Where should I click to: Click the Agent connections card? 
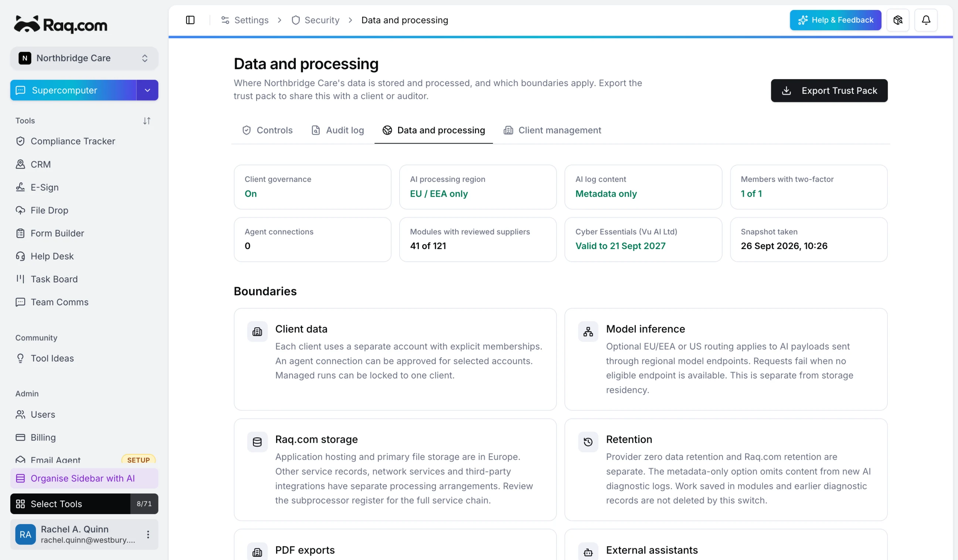(x=312, y=239)
